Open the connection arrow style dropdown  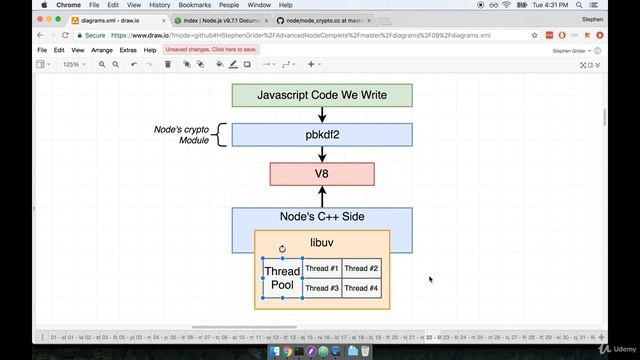(269, 64)
